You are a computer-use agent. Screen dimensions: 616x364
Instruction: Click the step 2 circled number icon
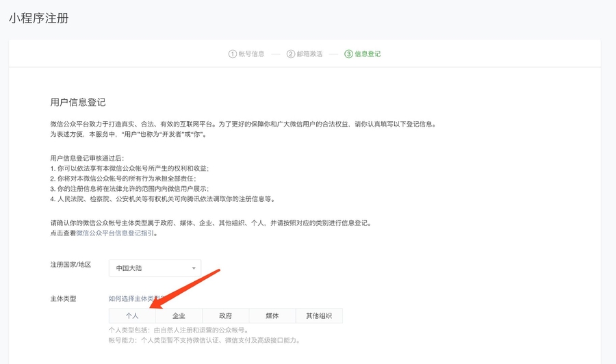[291, 54]
